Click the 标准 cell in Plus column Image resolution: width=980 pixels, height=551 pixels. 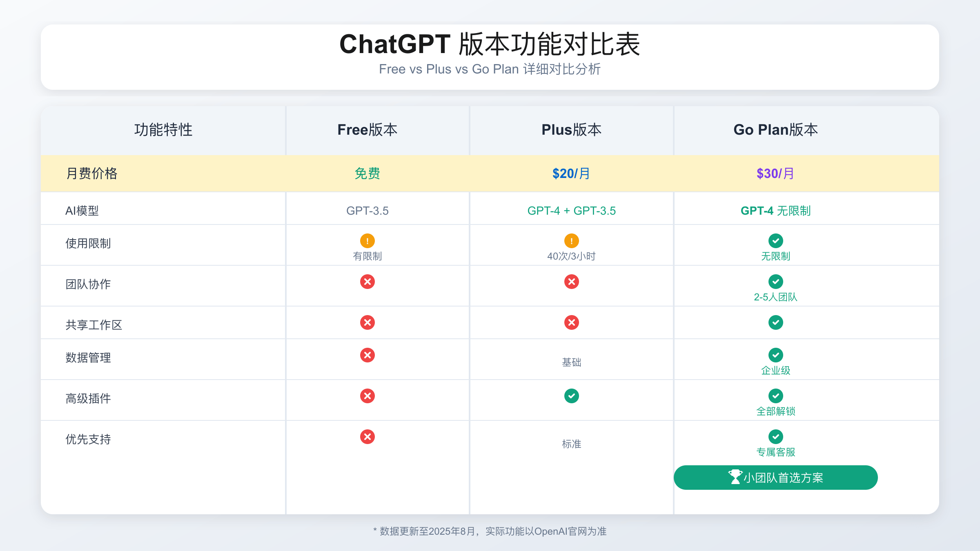click(572, 444)
